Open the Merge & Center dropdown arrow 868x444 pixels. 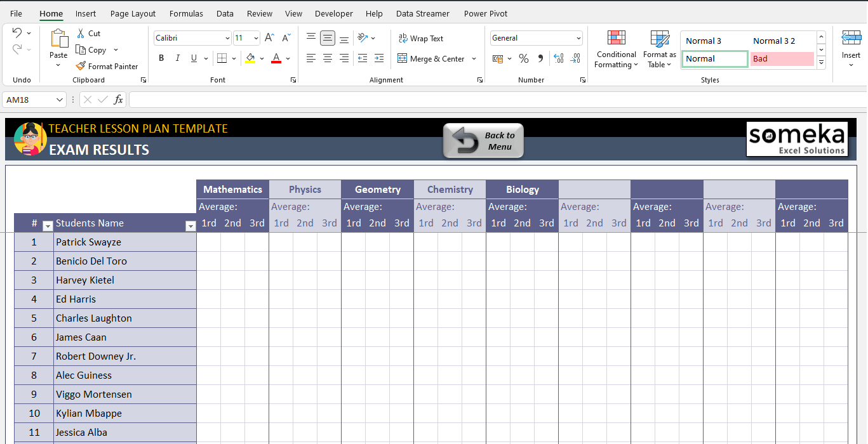(472, 58)
